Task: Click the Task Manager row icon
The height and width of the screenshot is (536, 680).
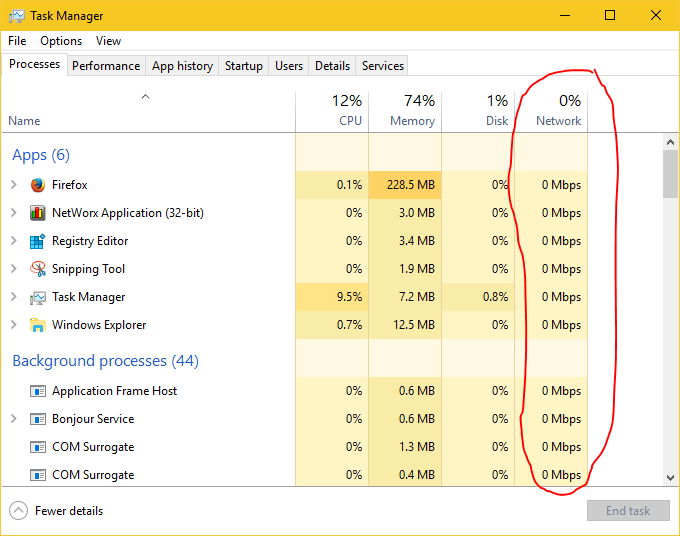Action: click(x=38, y=297)
